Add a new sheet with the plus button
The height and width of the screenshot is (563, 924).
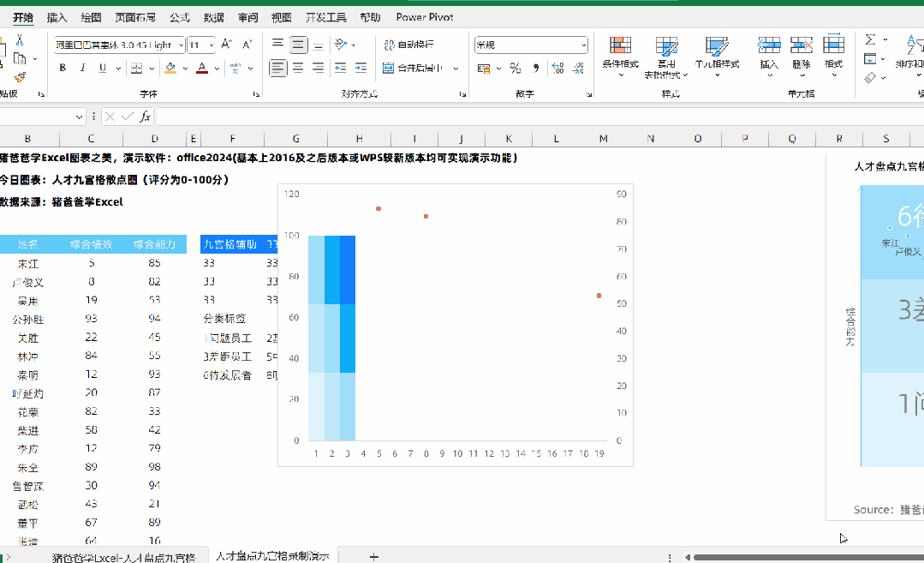pos(373,556)
